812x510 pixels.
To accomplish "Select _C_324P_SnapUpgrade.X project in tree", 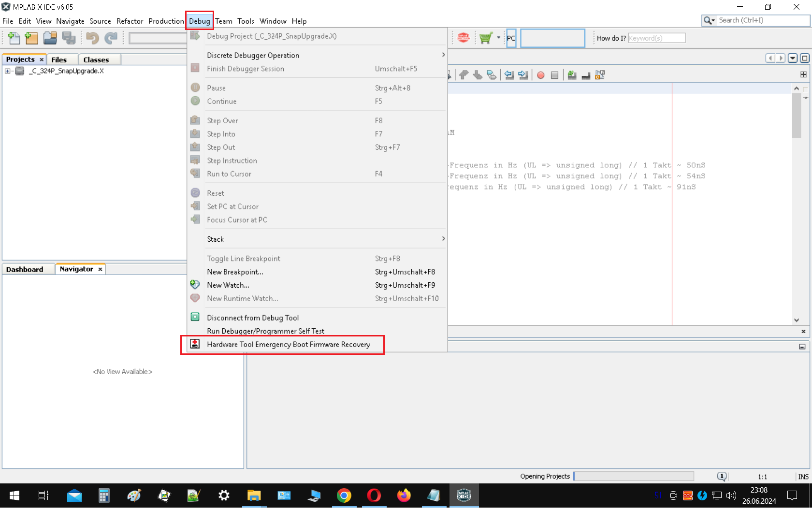I will pyautogui.click(x=66, y=71).
